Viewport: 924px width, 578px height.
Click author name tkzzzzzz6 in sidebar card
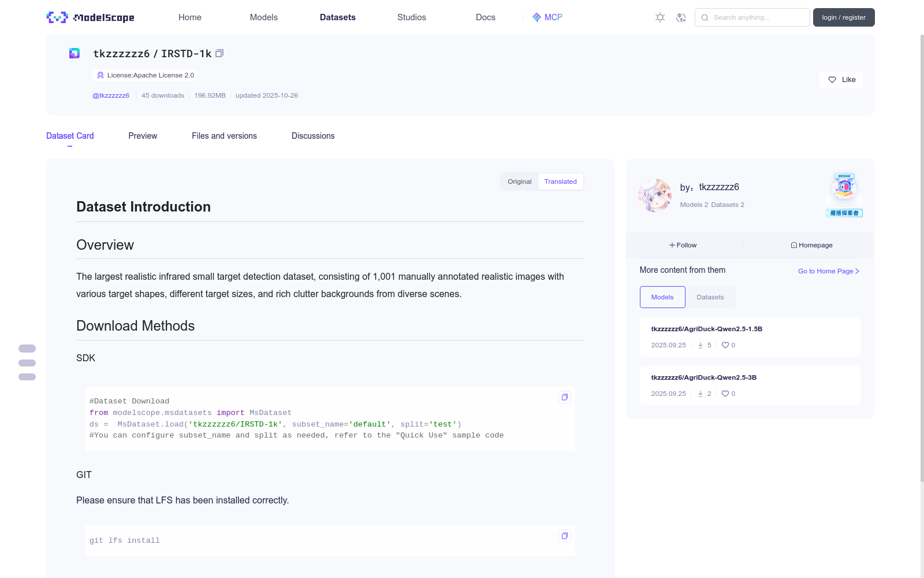pos(719,187)
